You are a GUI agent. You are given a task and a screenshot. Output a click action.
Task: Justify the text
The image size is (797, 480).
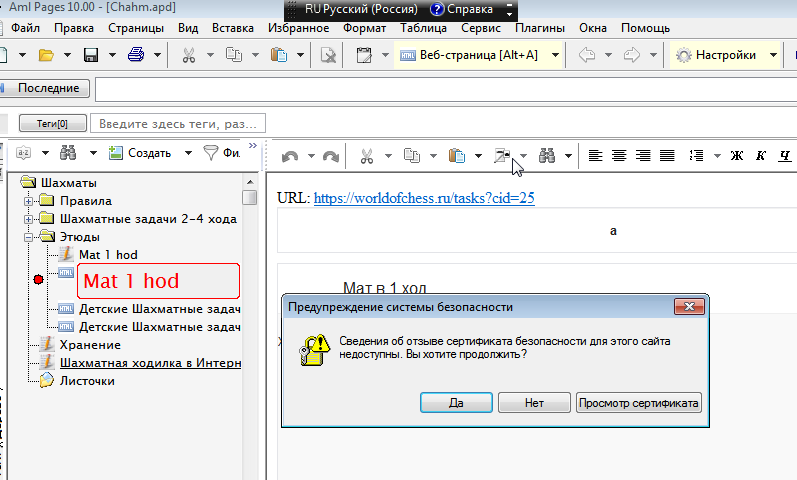point(667,156)
